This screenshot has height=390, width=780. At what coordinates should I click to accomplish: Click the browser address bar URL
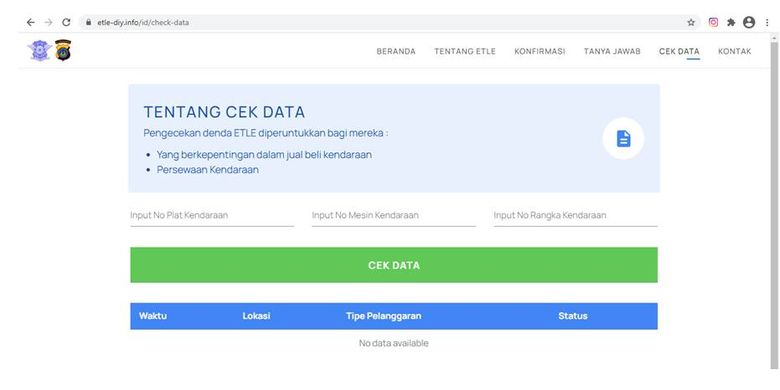pos(143,22)
